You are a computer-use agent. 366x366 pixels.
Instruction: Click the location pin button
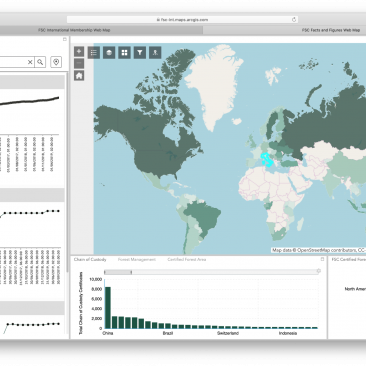pos(56,62)
